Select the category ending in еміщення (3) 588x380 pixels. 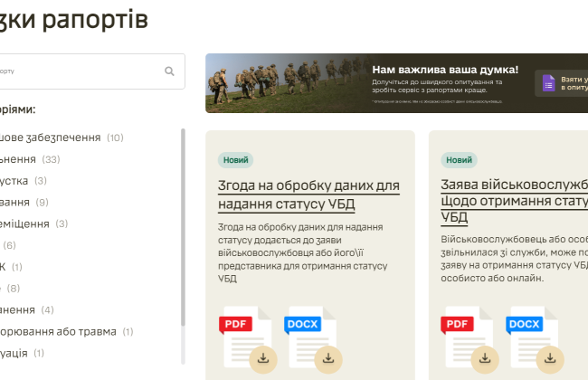(33, 224)
